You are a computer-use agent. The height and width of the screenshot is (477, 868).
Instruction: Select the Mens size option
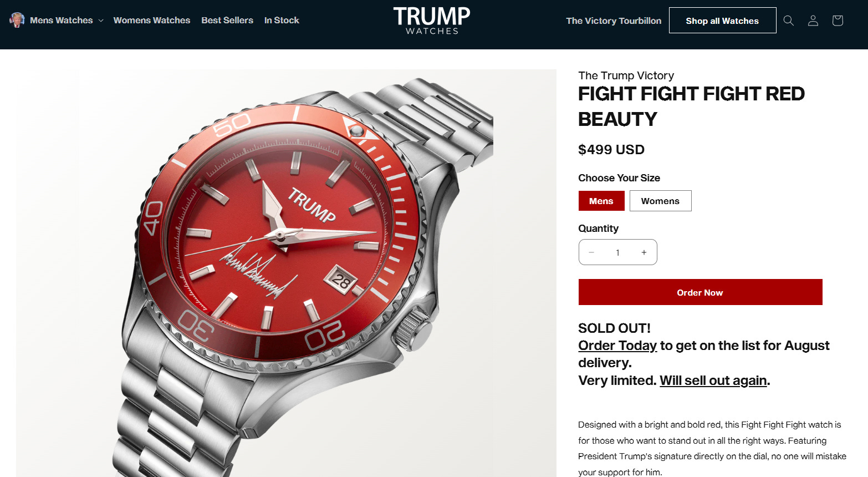[x=601, y=201]
